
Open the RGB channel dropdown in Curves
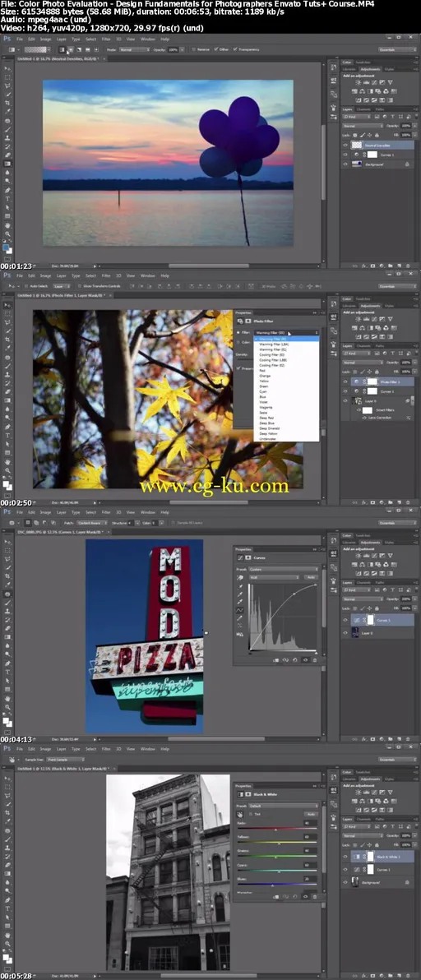coord(274,577)
